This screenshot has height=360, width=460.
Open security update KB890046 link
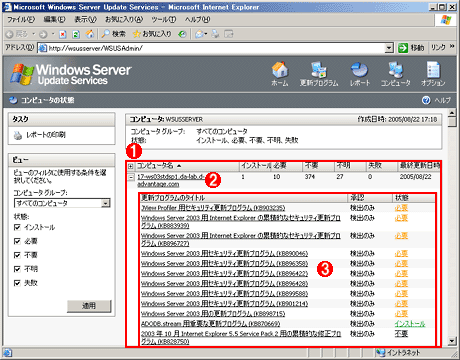[x=224, y=254]
